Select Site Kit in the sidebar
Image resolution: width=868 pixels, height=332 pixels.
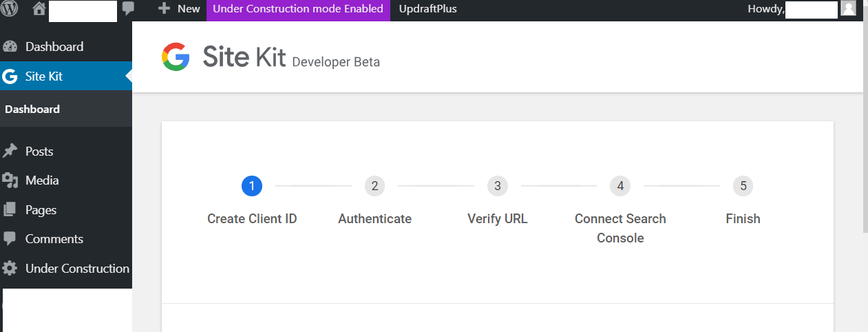43,76
